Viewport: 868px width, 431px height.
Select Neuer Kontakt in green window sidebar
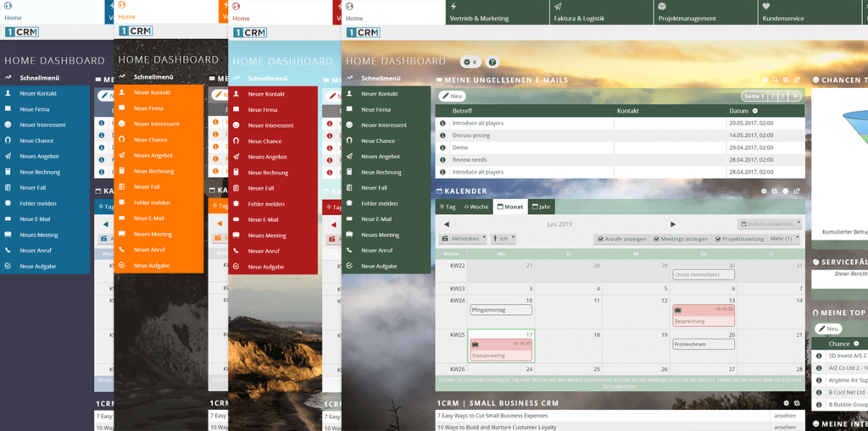pos(386,94)
